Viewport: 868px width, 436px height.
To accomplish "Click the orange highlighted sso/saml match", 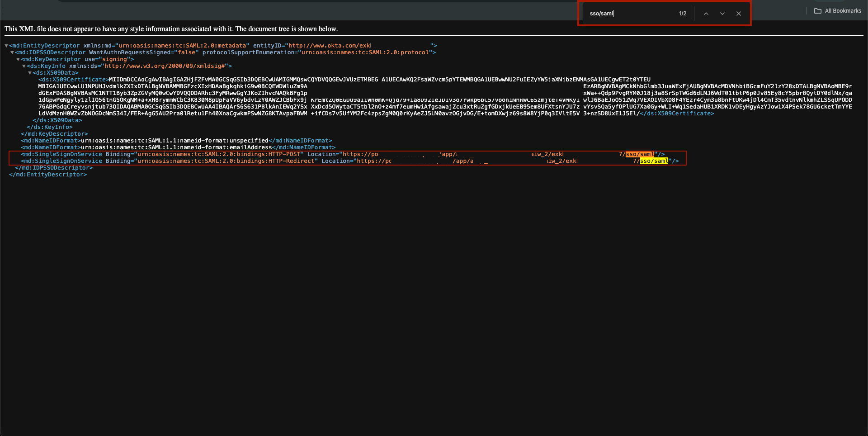I will point(640,154).
